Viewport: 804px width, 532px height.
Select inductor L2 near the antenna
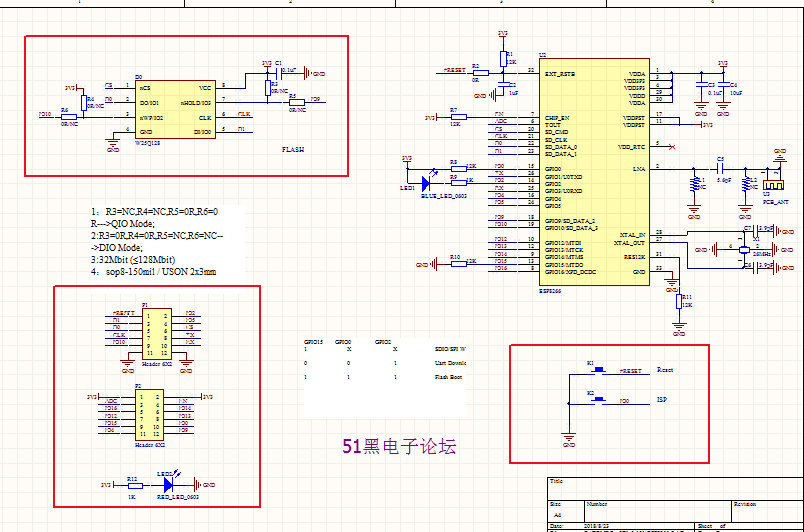746,184
